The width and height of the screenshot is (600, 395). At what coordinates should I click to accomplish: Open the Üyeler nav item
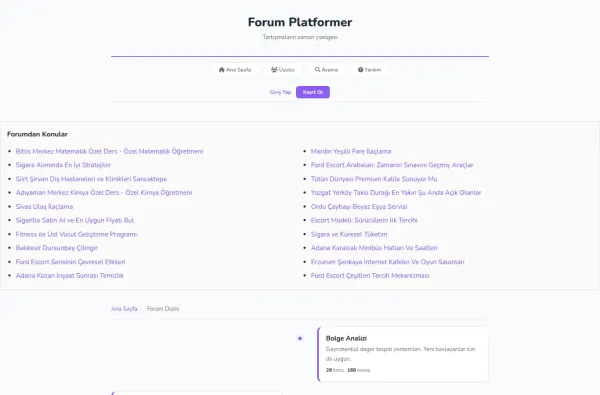point(283,70)
